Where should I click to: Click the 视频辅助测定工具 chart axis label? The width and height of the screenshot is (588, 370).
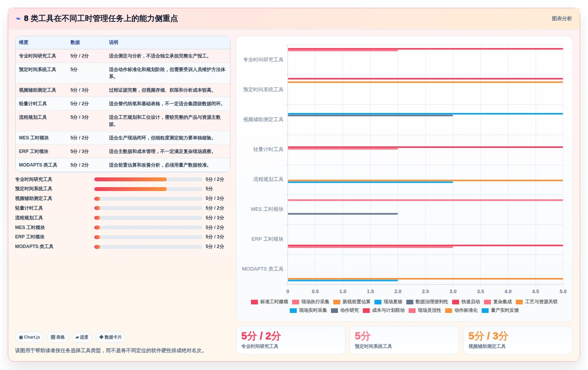(x=263, y=120)
